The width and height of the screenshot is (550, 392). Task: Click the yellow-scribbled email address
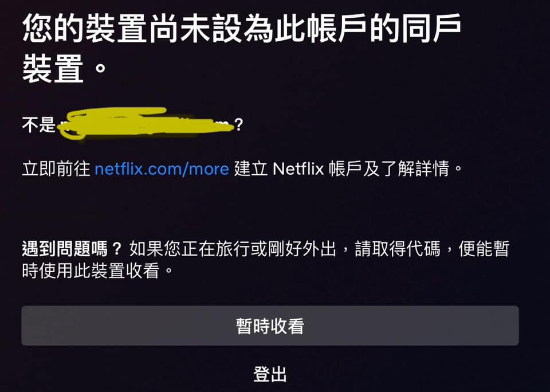pyautogui.click(x=145, y=124)
